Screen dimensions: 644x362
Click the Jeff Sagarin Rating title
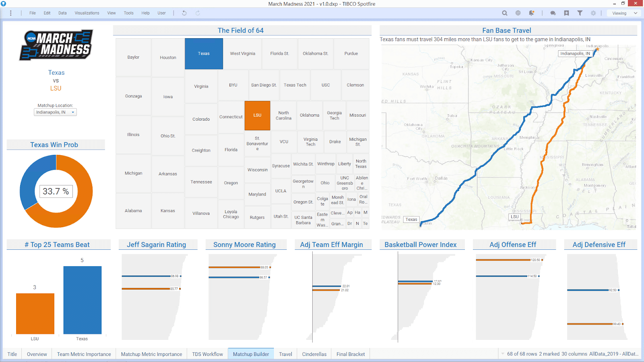(157, 245)
